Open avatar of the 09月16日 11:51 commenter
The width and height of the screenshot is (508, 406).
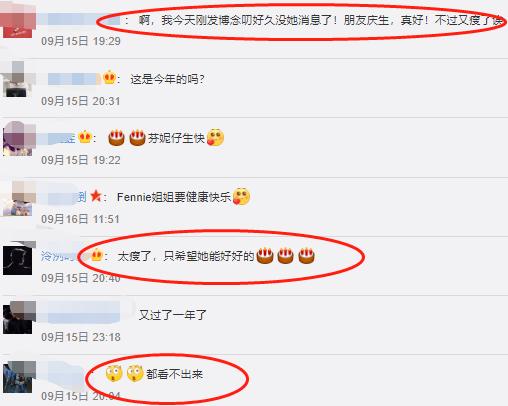tap(18, 198)
